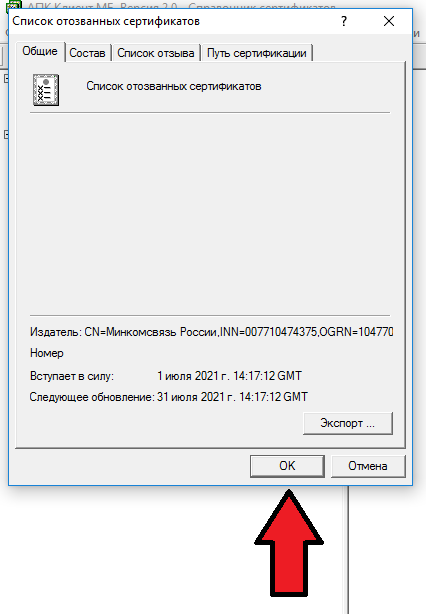Expand the lower tree node at left edge
The image size is (426, 614).
pos(6,135)
